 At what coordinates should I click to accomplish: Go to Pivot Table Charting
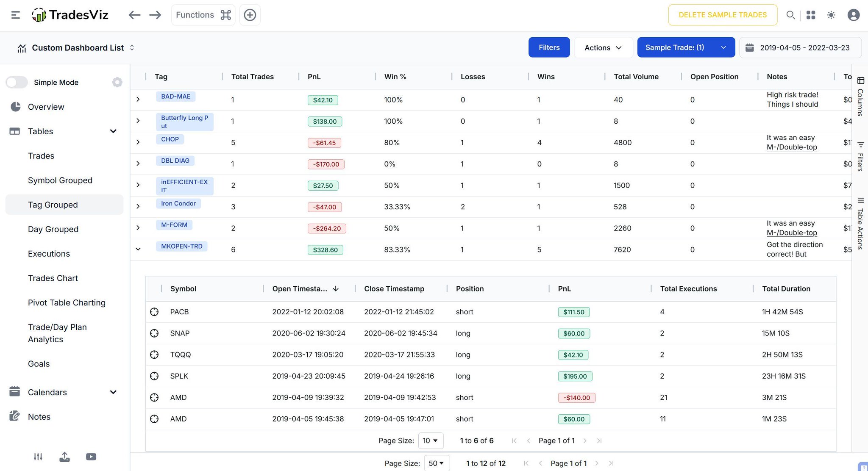[67, 302]
